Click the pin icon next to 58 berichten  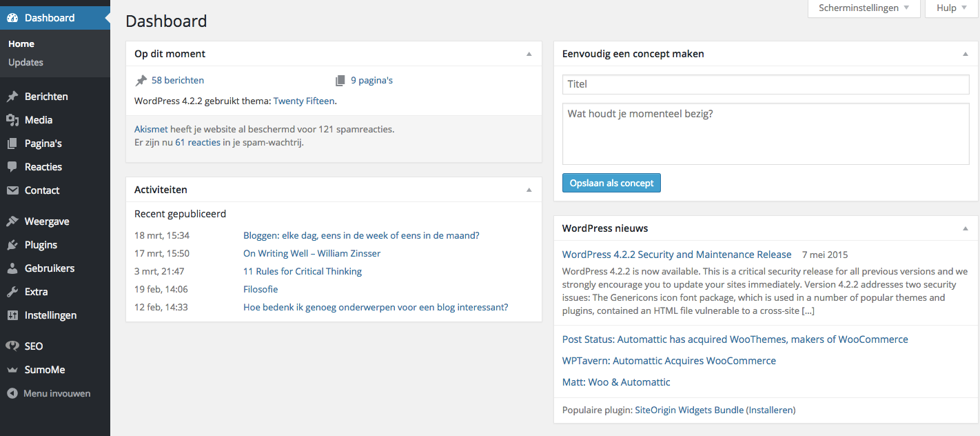[x=141, y=81]
